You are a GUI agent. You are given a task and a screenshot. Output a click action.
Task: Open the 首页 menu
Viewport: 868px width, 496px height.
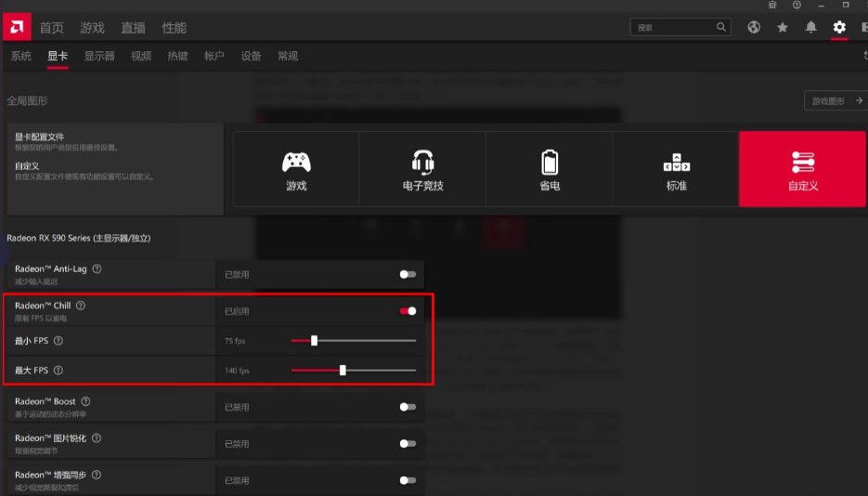[51, 28]
